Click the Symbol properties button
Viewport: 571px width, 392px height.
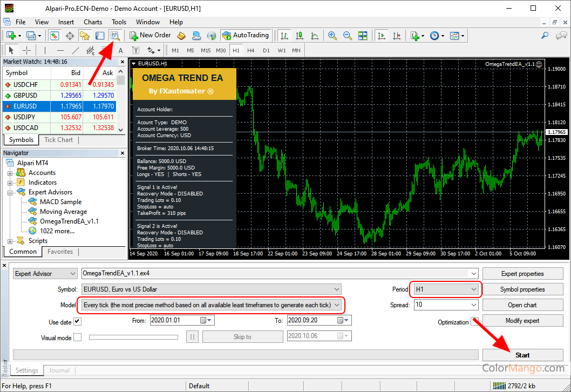522,289
